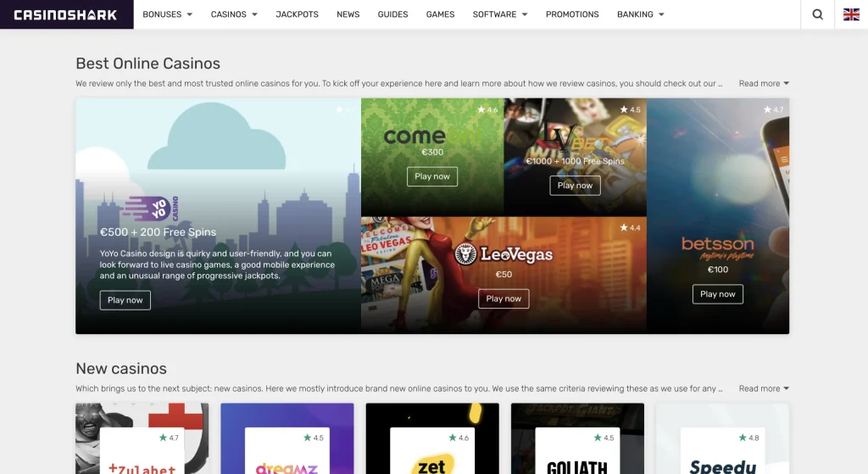Click the Best Online Casinos heading
The height and width of the screenshot is (474, 868).
[x=147, y=63]
